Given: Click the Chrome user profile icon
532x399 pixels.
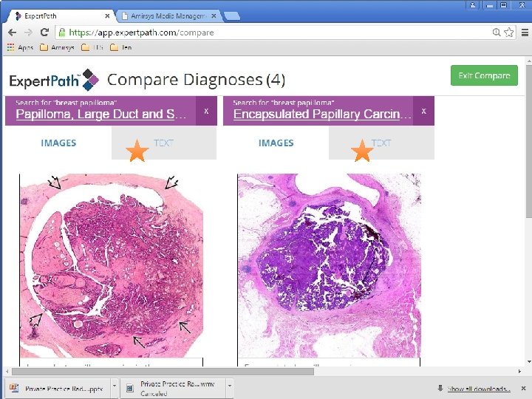Looking at the screenshot, I should pos(473,4).
